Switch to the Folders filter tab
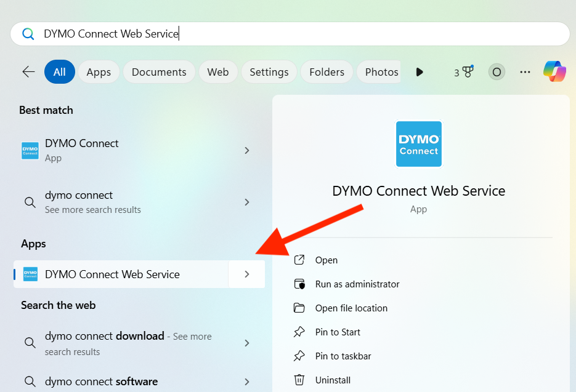This screenshot has width=576, height=392. coord(327,72)
